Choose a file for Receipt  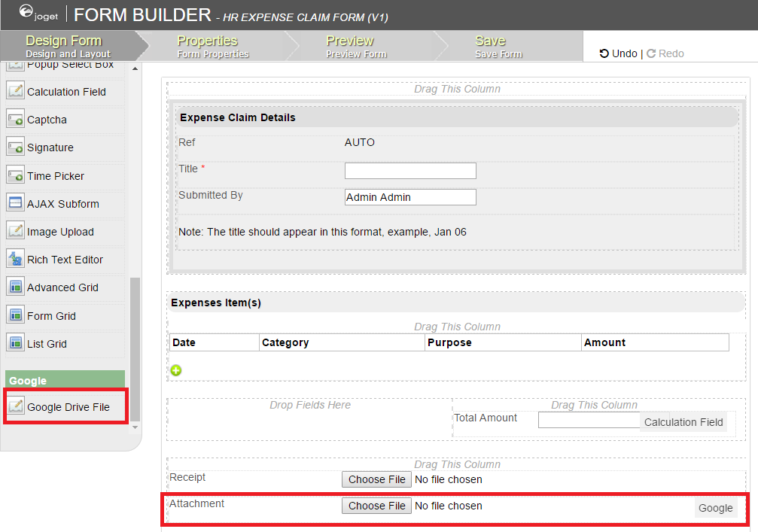click(376, 479)
